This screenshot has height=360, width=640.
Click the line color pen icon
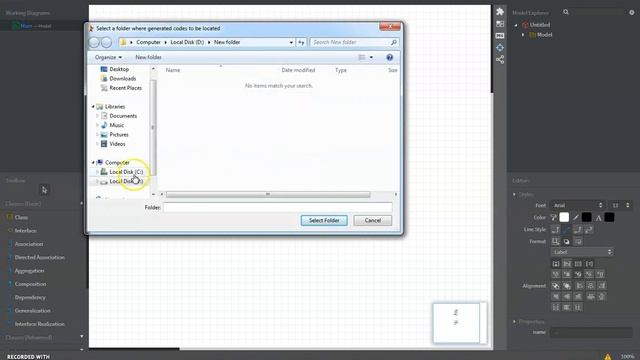pyautogui.click(x=576, y=218)
